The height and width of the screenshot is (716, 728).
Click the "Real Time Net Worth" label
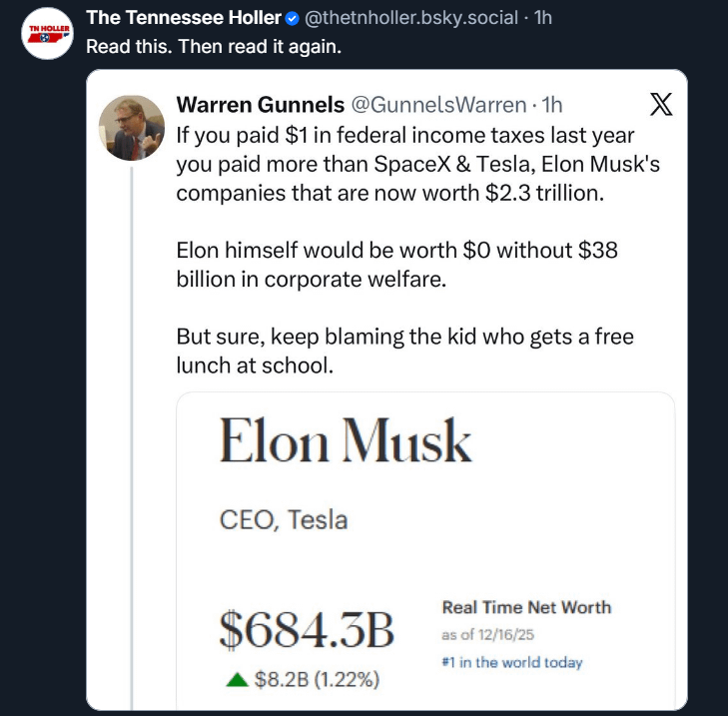(526, 606)
